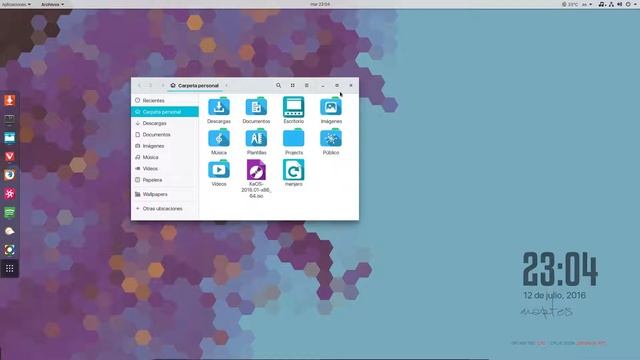
Task: Click the Carpeta personal path bar button
Action: [x=195, y=85]
